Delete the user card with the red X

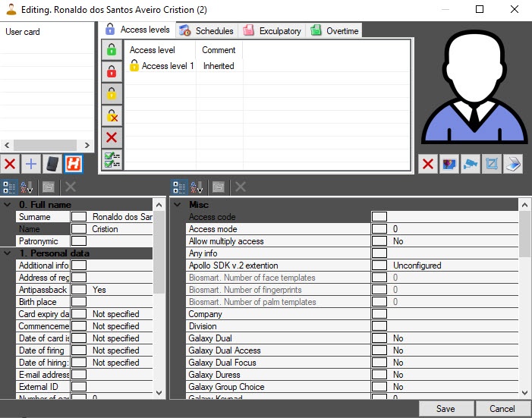[x=10, y=164]
